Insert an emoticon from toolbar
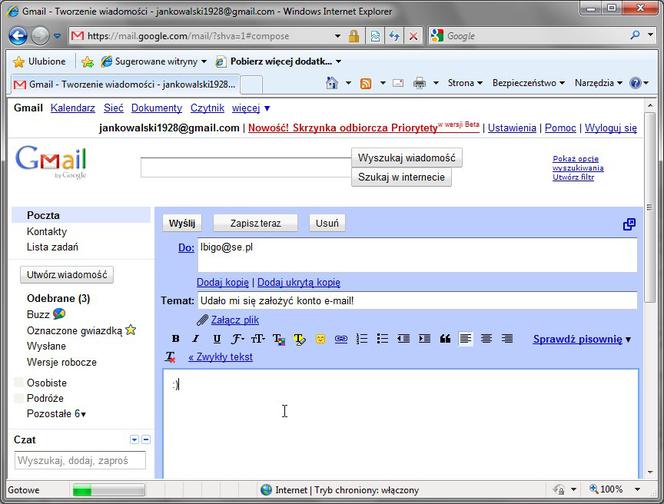This screenshot has height=504, width=664. (321, 339)
